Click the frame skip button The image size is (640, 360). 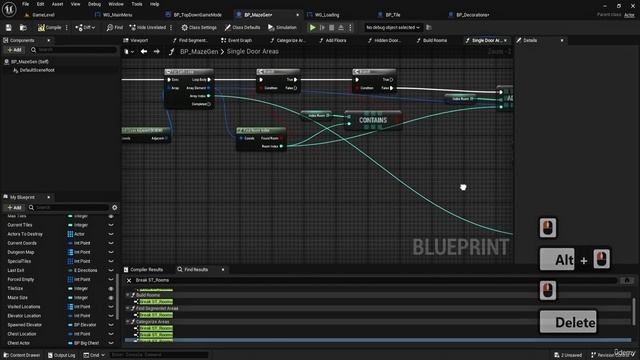pos(322,28)
